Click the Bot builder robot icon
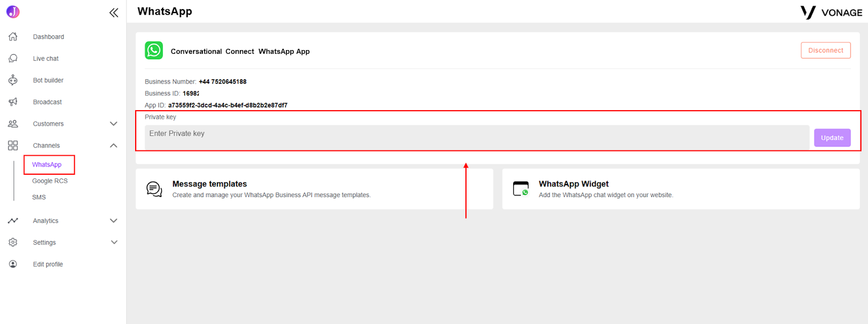Screen dimensions: 868x324 point(13,80)
